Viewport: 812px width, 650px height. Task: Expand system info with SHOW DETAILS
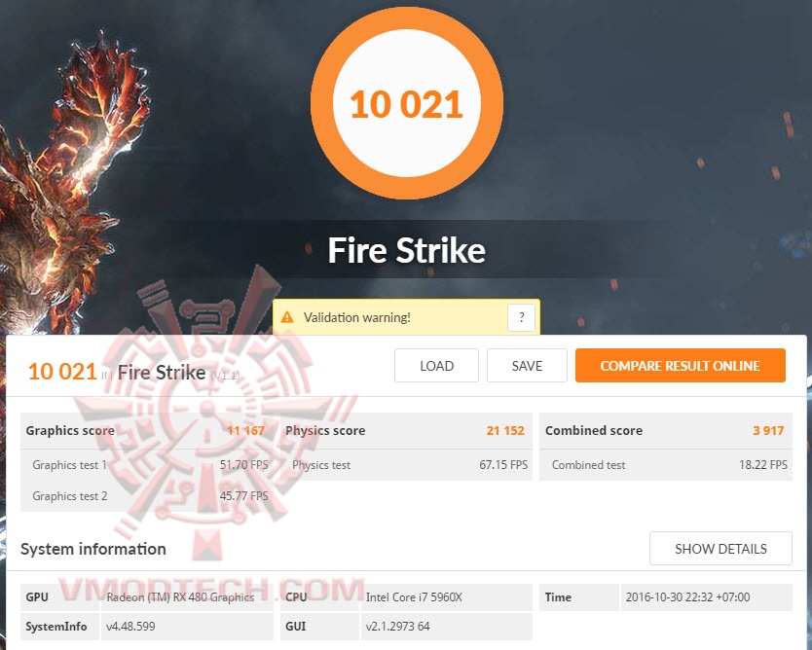coord(720,549)
